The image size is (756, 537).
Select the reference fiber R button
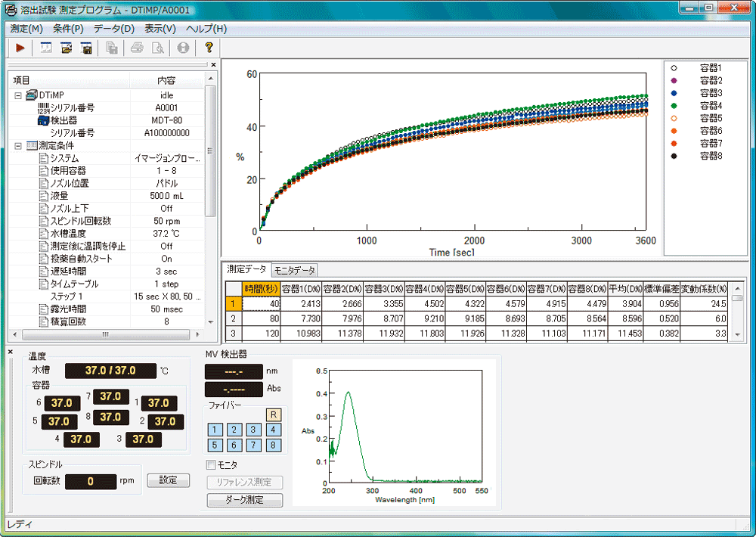tap(274, 414)
